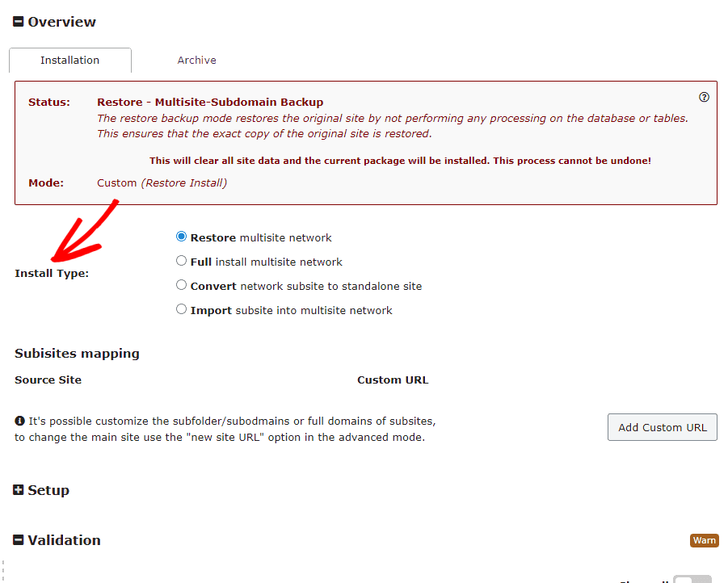728x583 pixels.
Task: Collapse the Validation section minus icon
Action: pyautogui.click(x=19, y=540)
